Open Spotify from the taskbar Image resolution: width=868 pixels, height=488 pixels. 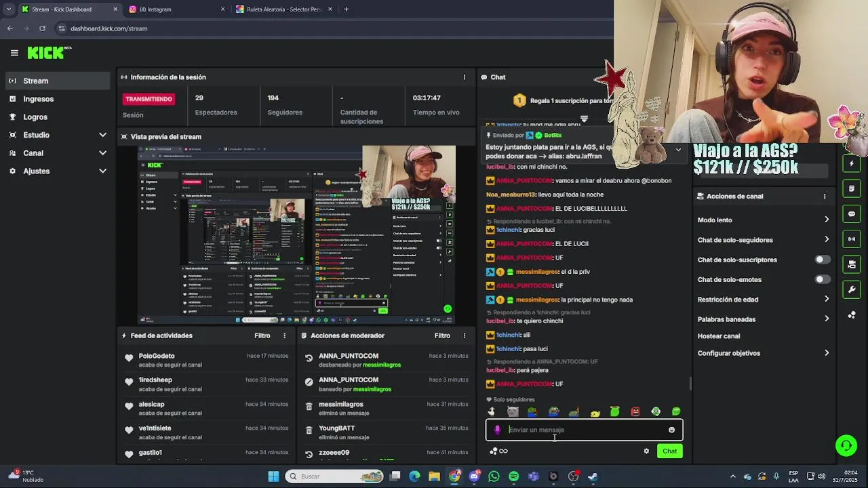[513, 476]
